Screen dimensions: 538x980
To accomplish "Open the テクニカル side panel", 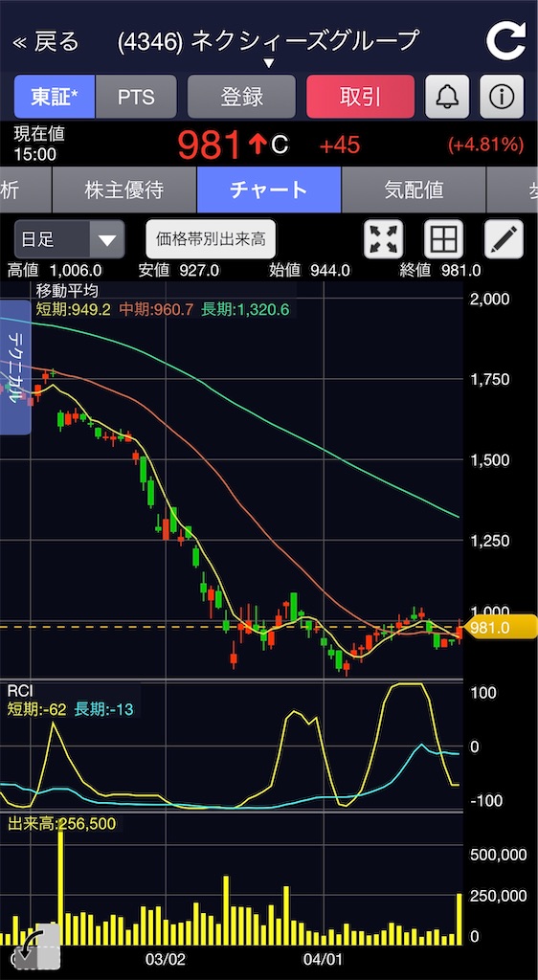I will 15,367.
